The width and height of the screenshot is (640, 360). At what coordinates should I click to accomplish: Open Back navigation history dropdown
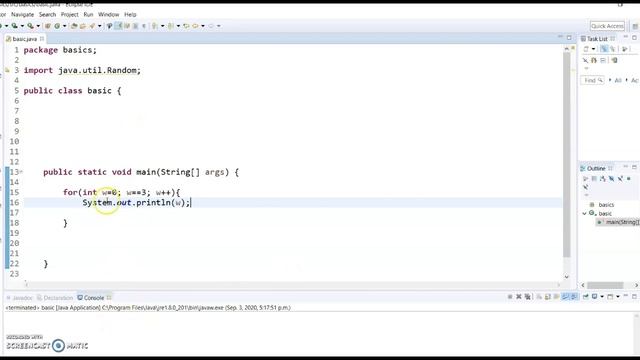tap(203, 26)
